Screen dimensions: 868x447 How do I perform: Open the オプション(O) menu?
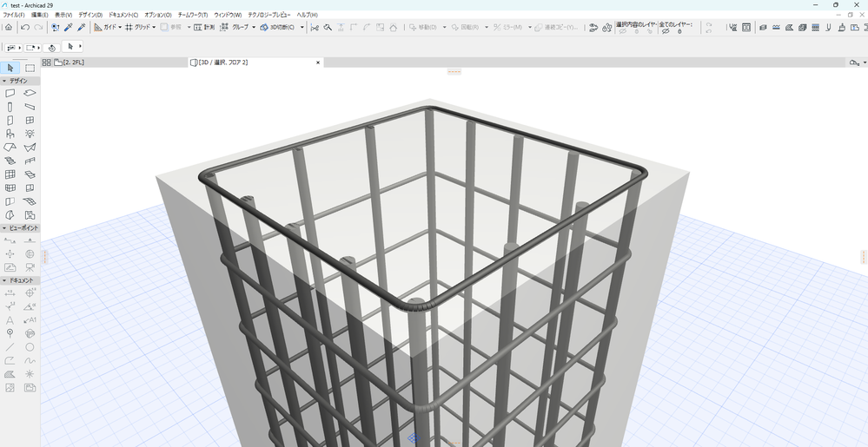tap(158, 15)
